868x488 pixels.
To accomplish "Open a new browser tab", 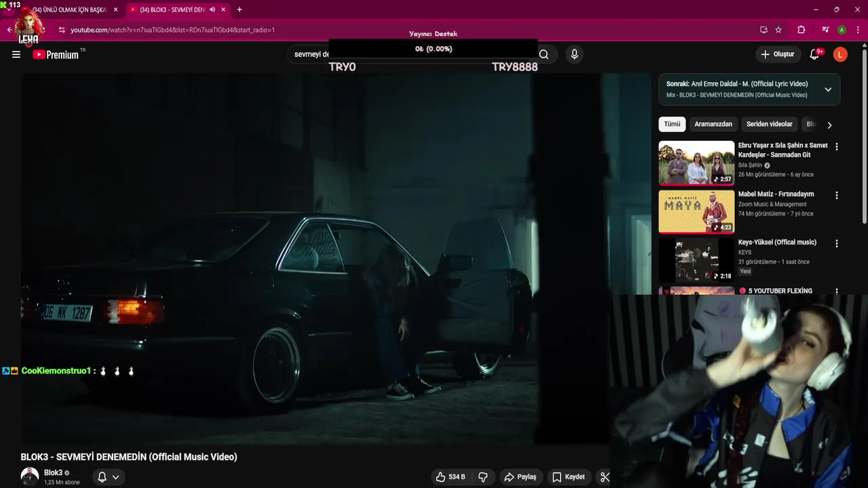I will (239, 9).
